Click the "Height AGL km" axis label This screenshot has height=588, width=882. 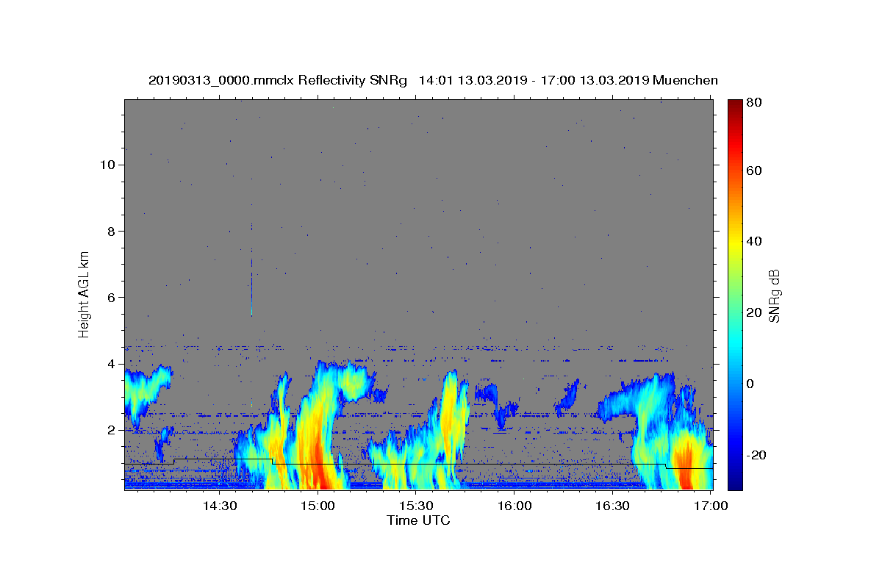tap(85, 294)
